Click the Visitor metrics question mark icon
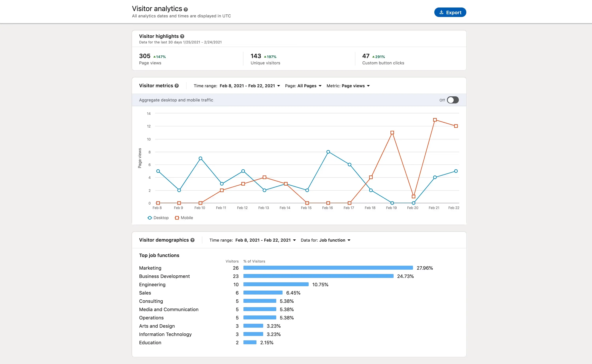Viewport: 592px width, 364px height. [177, 86]
